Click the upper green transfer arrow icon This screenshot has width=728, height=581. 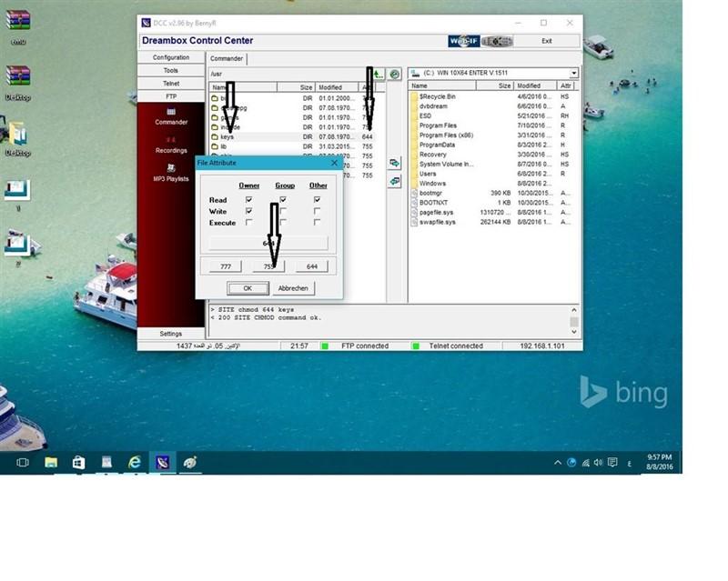394,163
